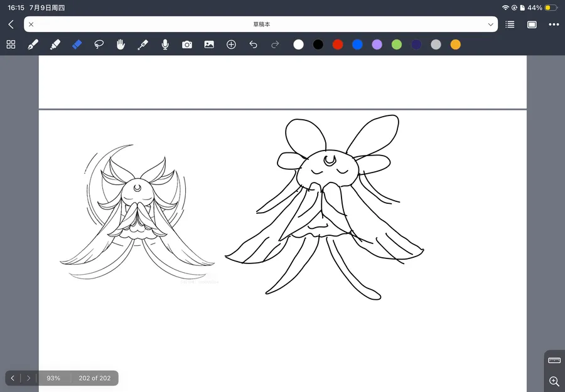Insert an image from gallery
Image resolution: width=565 pixels, height=392 pixels.
tap(209, 45)
